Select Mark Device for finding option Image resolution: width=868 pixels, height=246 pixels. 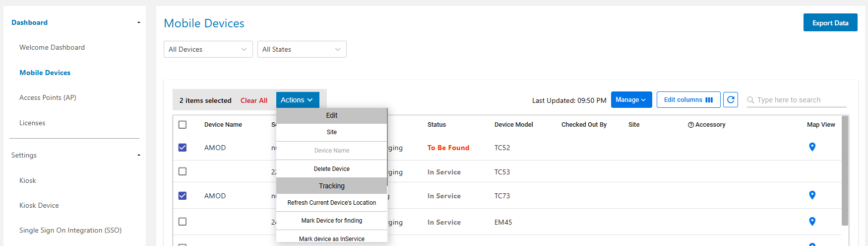331,221
